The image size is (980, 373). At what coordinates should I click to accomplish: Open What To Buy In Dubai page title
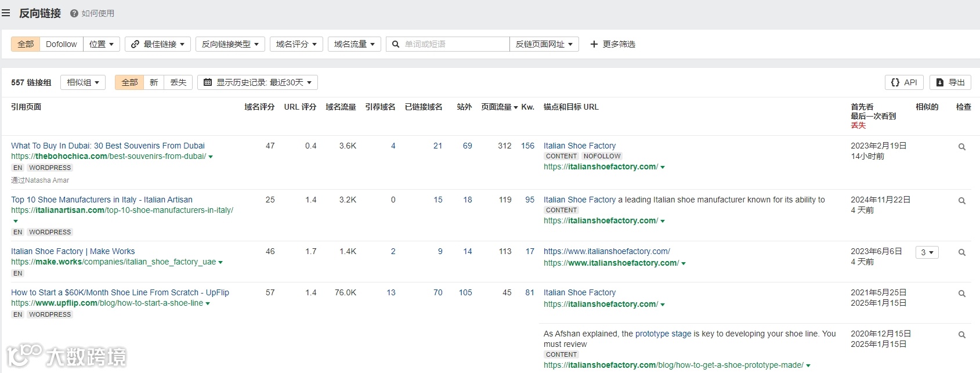(108, 146)
